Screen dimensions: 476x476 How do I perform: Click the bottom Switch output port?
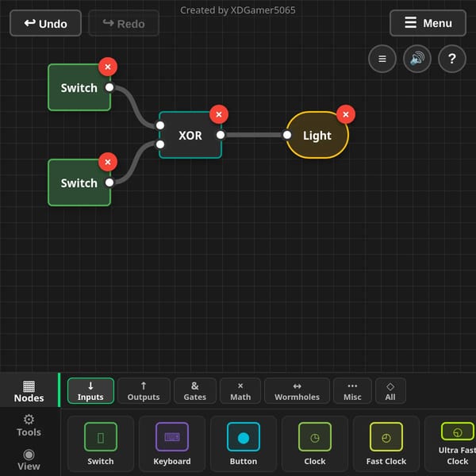(109, 182)
